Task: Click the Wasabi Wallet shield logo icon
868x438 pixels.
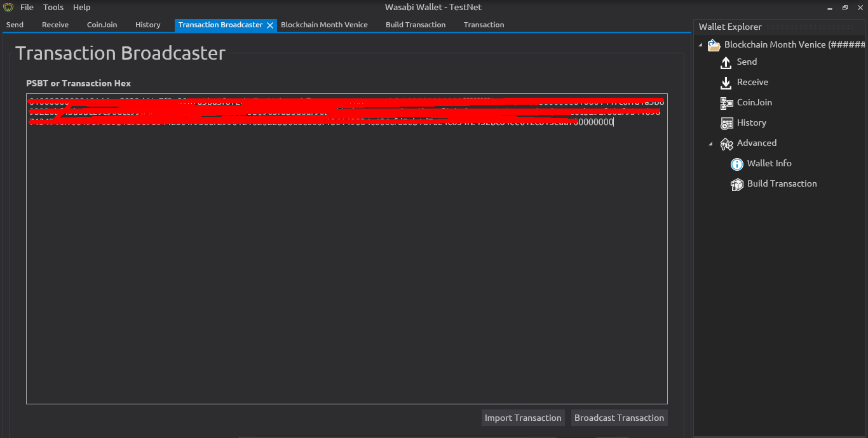Action: [x=8, y=8]
